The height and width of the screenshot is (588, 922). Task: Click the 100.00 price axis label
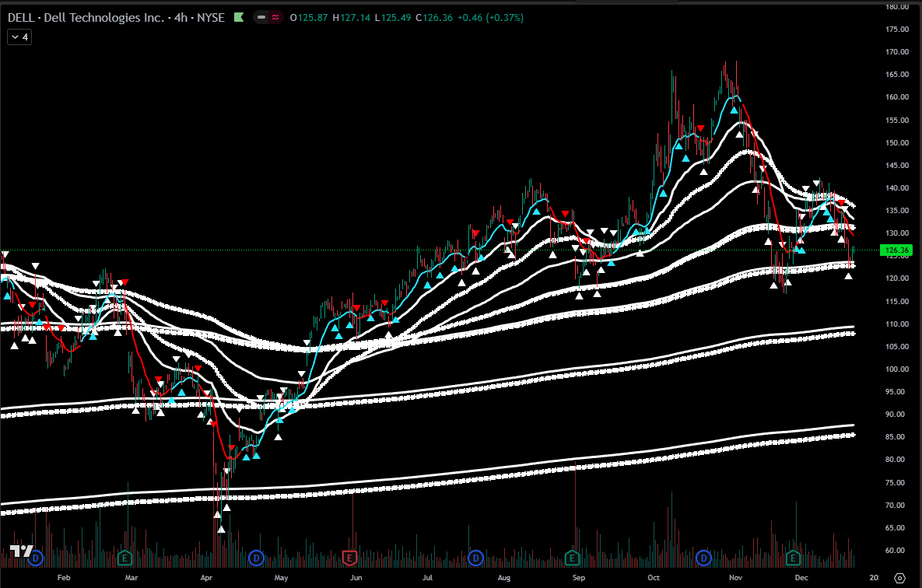point(897,369)
